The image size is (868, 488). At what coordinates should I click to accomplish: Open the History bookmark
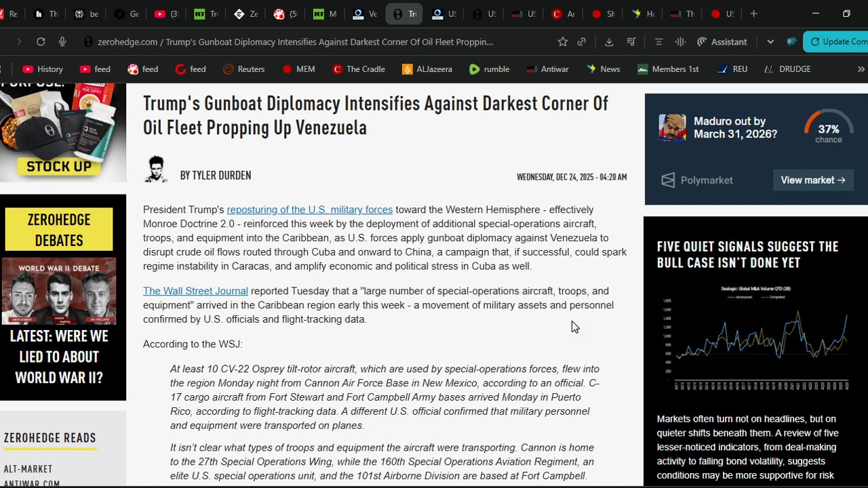pos(43,69)
